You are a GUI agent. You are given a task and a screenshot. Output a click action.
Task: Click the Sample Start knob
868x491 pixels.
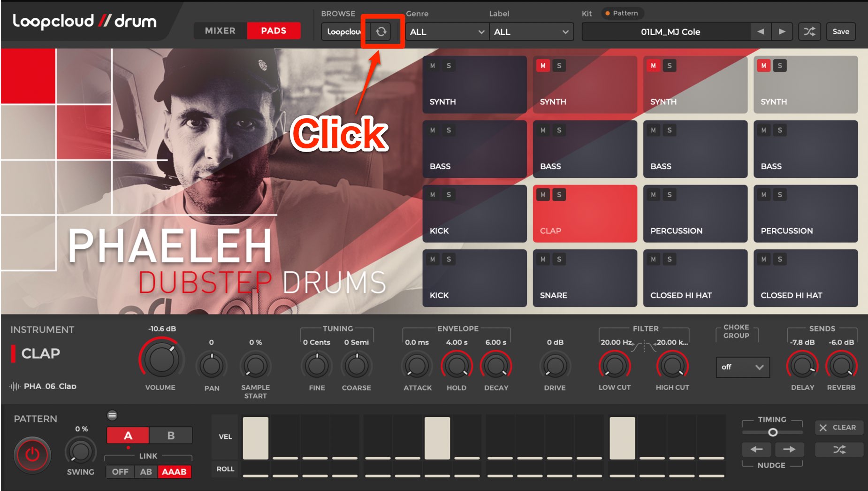[x=255, y=366]
